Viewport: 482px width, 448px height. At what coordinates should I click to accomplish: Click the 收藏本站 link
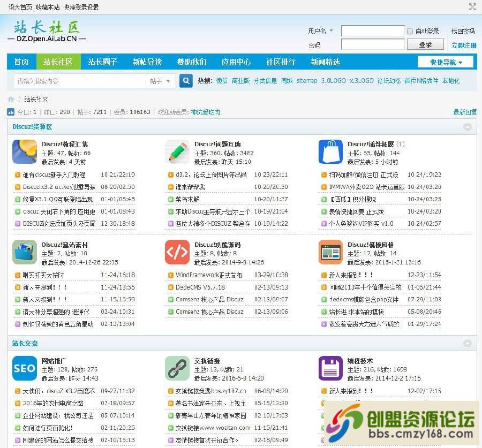(x=48, y=7)
